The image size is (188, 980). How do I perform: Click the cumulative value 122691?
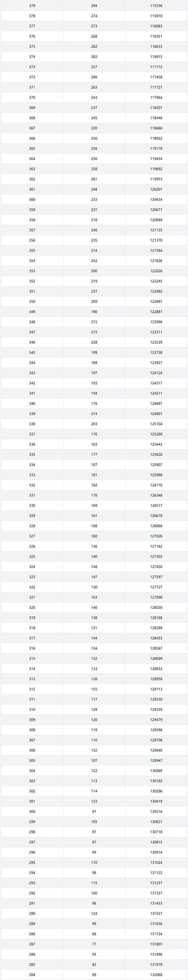pyautogui.click(x=156, y=302)
